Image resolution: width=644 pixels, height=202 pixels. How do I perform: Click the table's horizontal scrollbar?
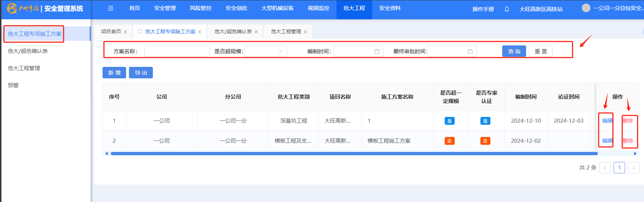[x=354, y=153]
